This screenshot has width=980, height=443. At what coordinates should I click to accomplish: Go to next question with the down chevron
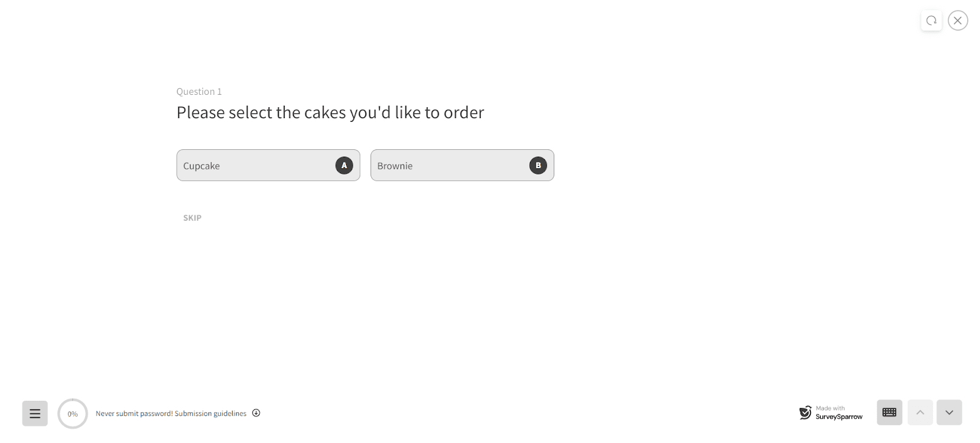(949, 412)
